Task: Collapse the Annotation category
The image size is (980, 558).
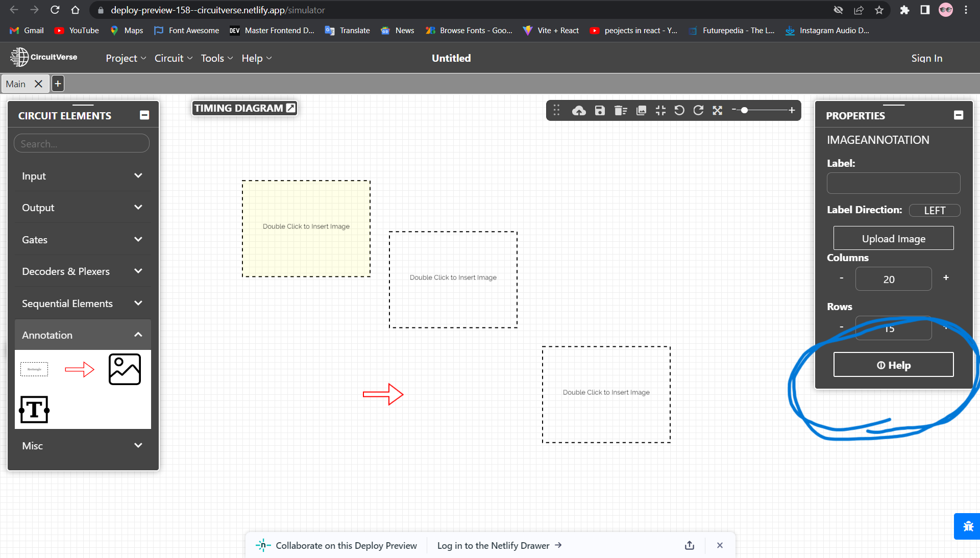Action: tap(83, 335)
